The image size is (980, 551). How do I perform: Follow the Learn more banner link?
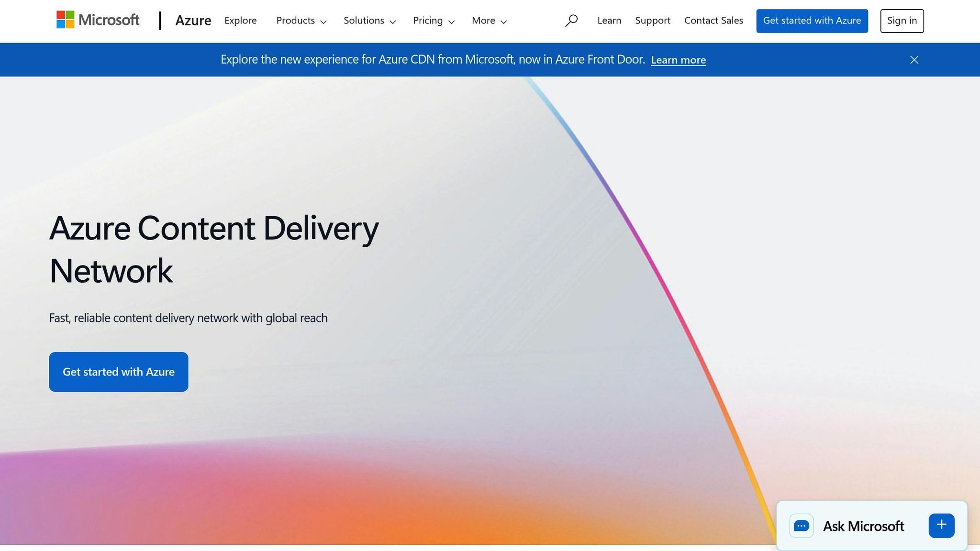[678, 60]
